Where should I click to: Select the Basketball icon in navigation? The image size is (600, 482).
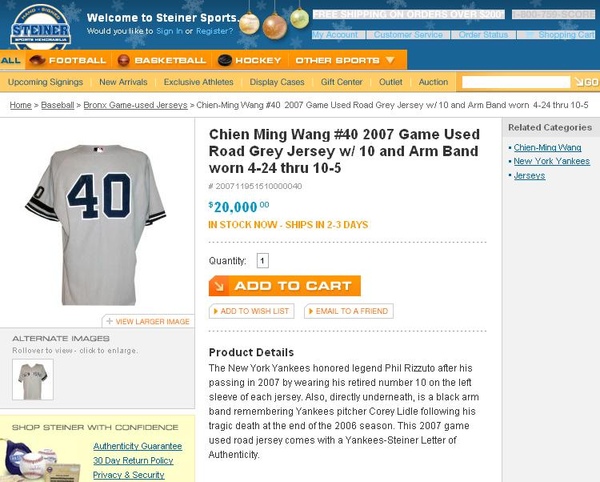(x=123, y=60)
